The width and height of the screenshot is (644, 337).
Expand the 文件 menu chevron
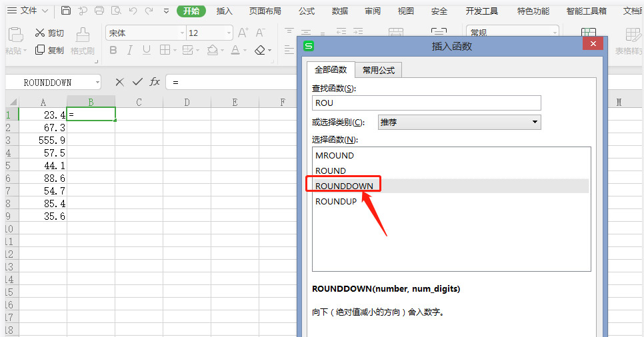point(45,11)
